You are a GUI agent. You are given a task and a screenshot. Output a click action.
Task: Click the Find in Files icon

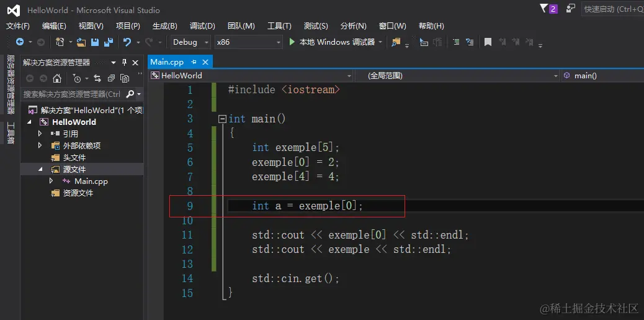[x=396, y=42]
